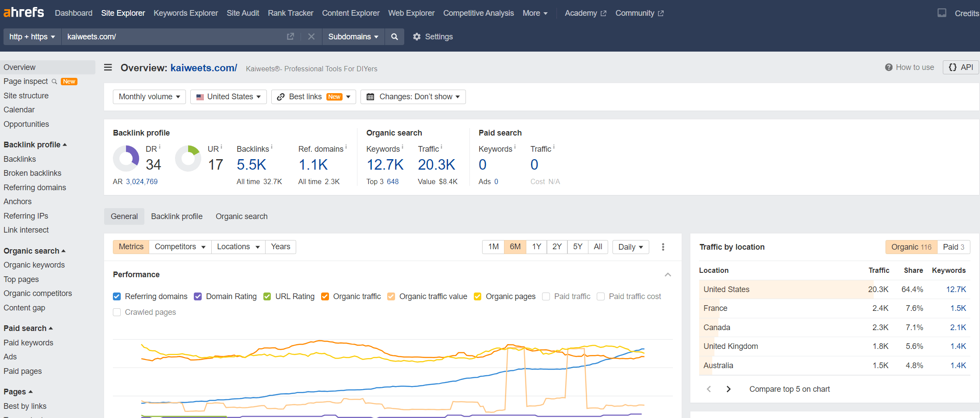Open Content Explorer in top nav

(351, 13)
